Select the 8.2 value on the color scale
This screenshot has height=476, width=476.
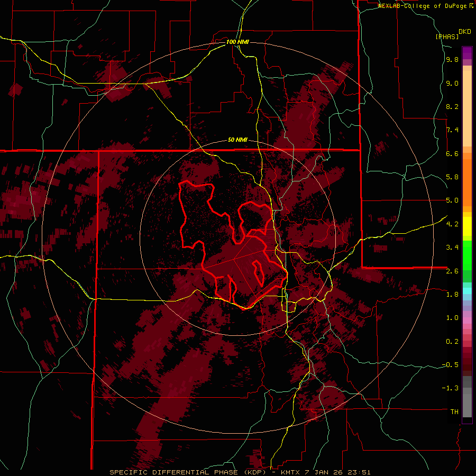(452, 107)
